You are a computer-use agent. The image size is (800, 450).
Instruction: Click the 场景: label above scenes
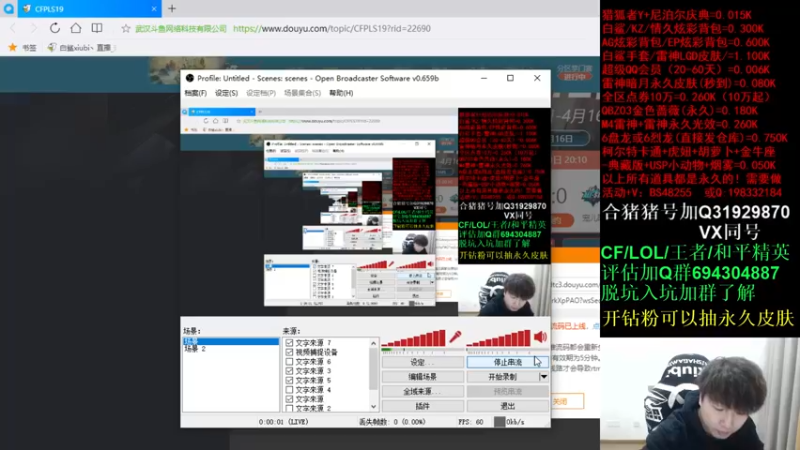pyautogui.click(x=192, y=331)
